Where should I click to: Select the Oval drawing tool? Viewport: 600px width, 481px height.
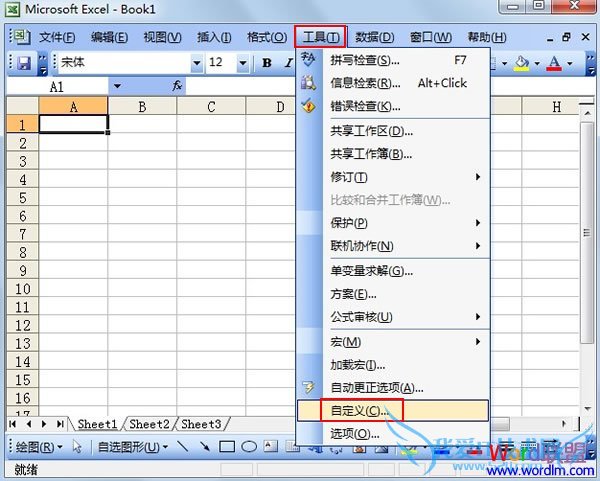pyautogui.click(x=249, y=446)
